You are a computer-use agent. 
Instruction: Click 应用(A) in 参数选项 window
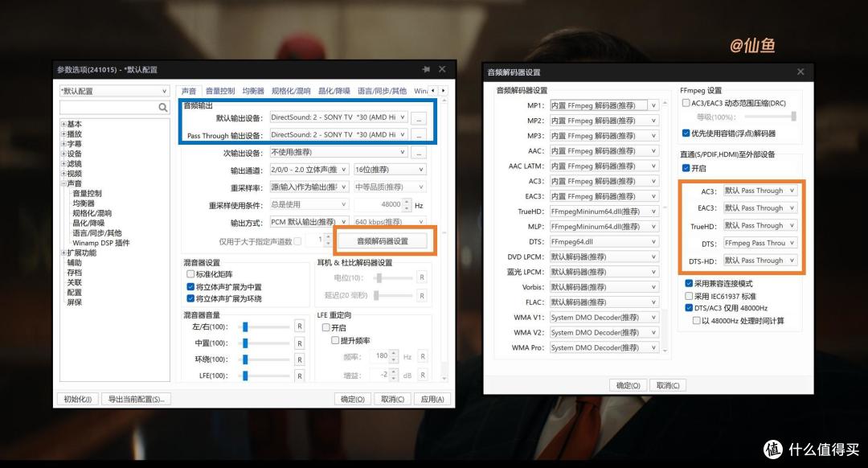point(432,399)
